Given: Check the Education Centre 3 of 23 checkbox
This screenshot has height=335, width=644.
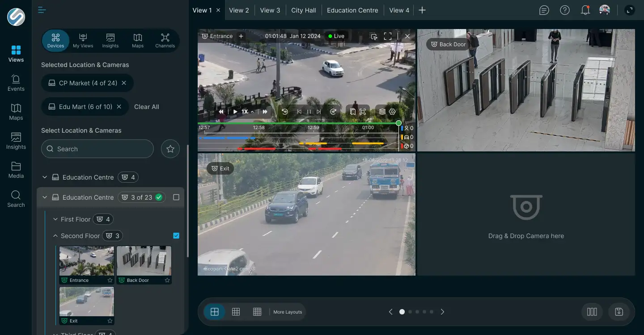Looking at the screenshot, I should [x=176, y=197].
